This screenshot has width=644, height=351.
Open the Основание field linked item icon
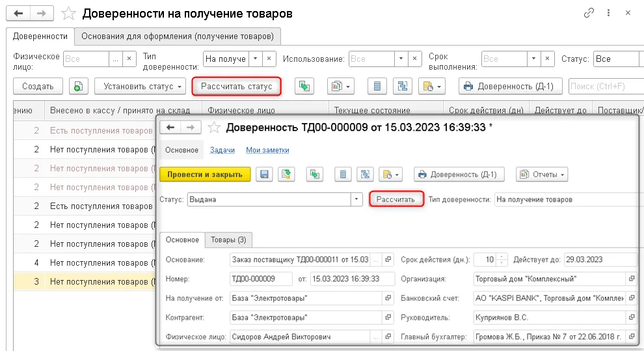coord(388,259)
